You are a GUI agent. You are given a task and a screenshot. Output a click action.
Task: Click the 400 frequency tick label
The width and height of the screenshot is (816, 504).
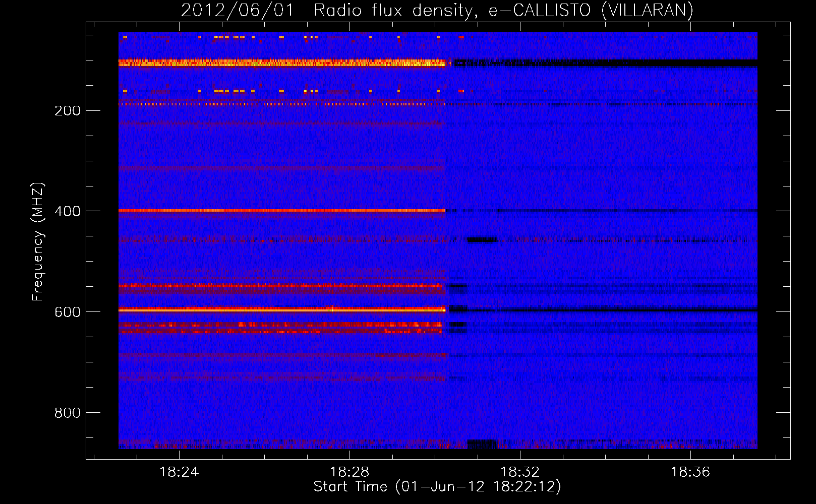tap(68, 211)
